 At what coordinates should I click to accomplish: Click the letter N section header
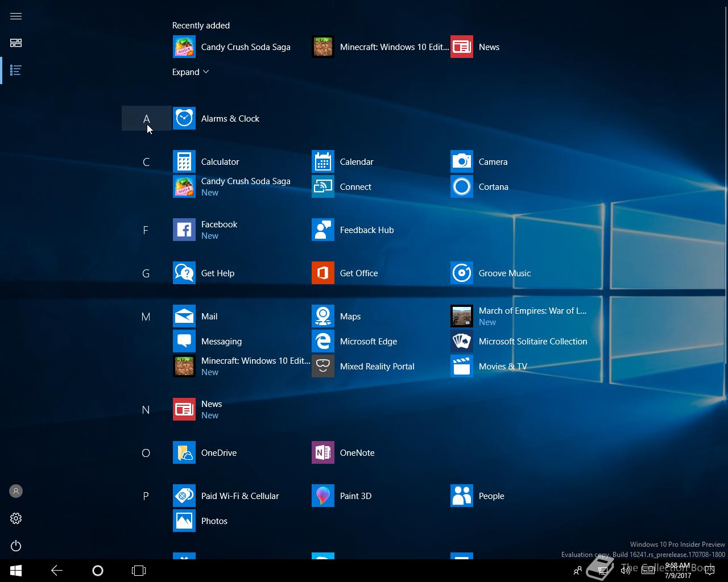coord(146,409)
